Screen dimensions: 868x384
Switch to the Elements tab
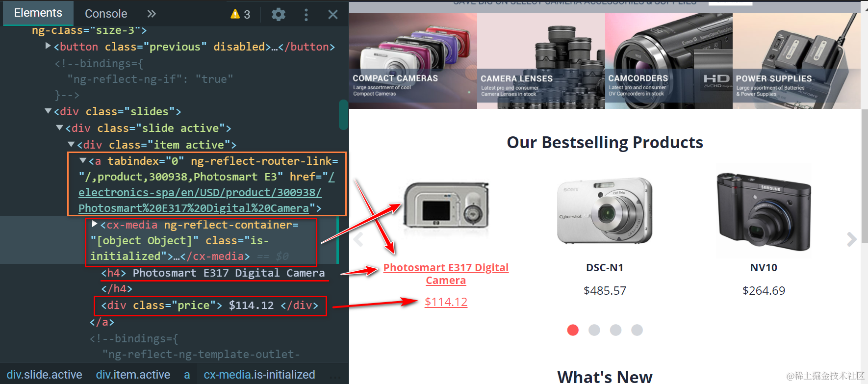(38, 13)
